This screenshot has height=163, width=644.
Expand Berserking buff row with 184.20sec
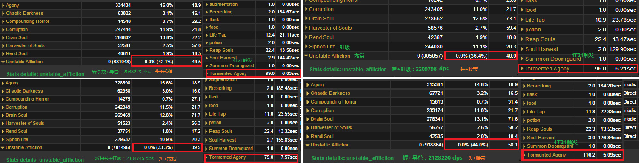pyautogui.click(x=524, y=86)
